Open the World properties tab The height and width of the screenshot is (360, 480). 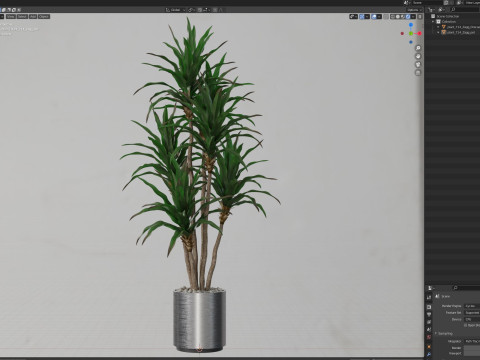pyautogui.click(x=429, y=337)
